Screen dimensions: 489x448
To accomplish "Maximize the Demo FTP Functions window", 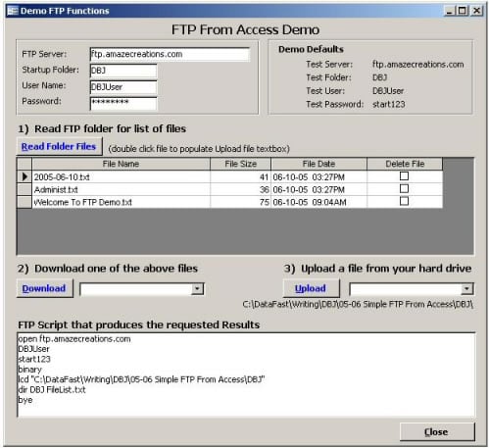I will tap(462, 11).
